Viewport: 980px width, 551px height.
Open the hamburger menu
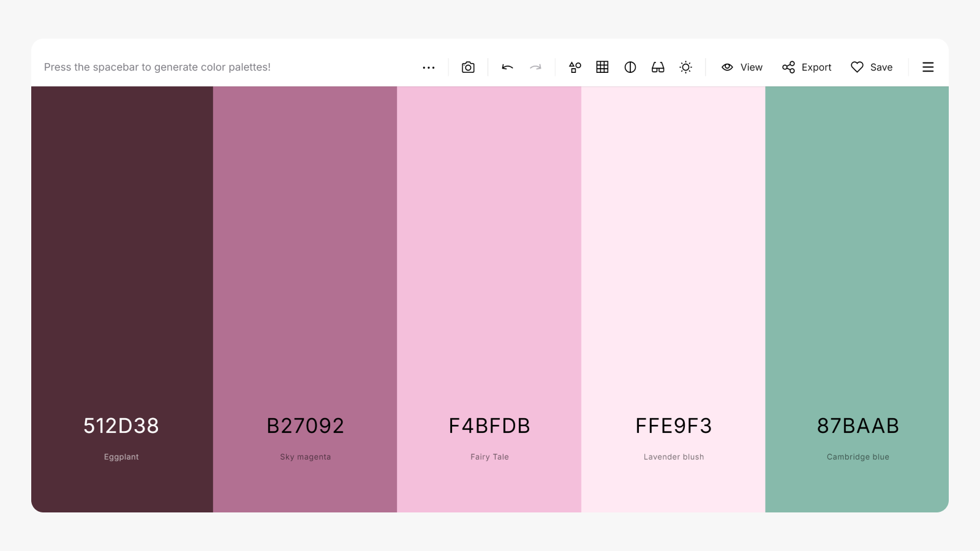(928, 67)
